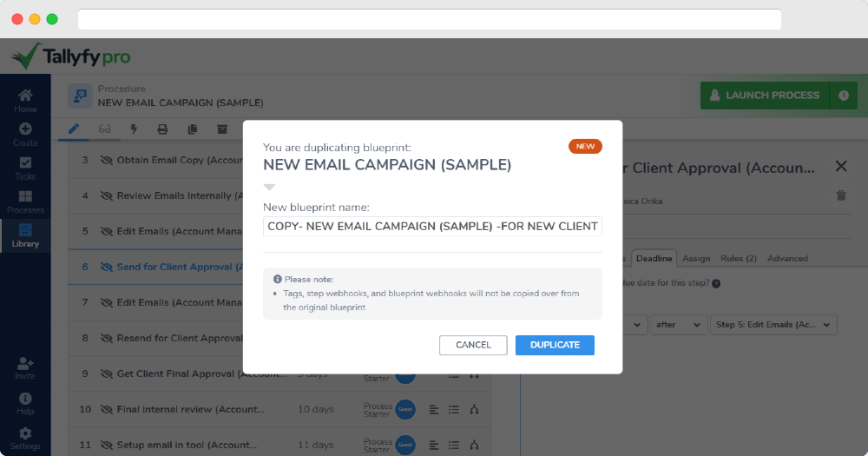Open the Home sidebar icon
Image resolution: width=868 pixels, height=456 pixels.
[x=25, y=100]
